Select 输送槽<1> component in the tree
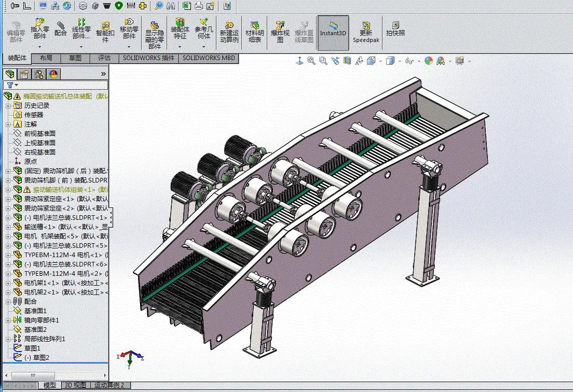 click(66, 227)
